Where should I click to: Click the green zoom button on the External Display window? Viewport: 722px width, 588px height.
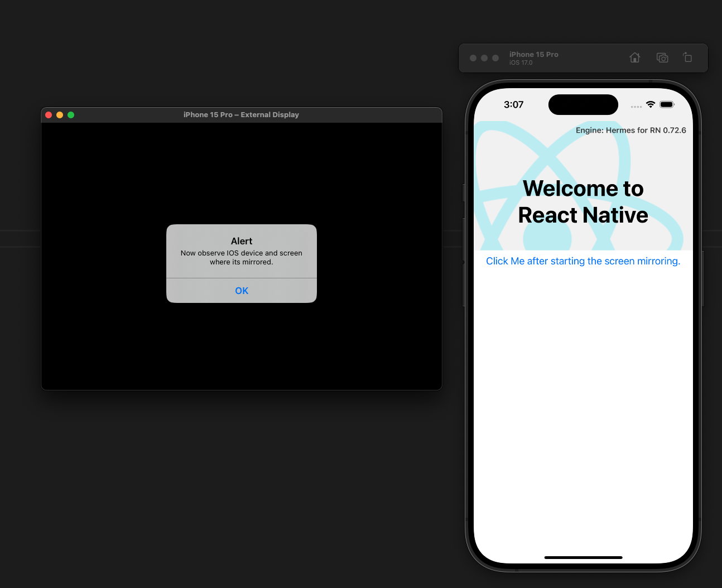(71, 114)
